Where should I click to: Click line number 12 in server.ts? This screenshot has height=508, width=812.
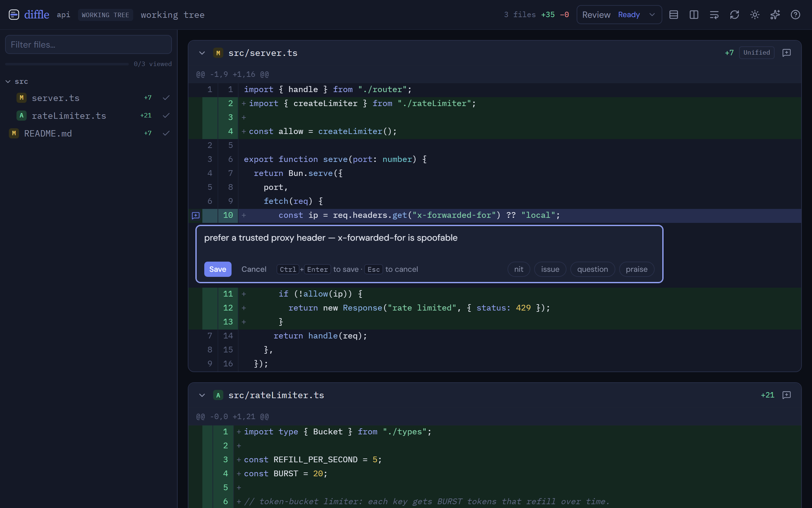coord(228,308)
